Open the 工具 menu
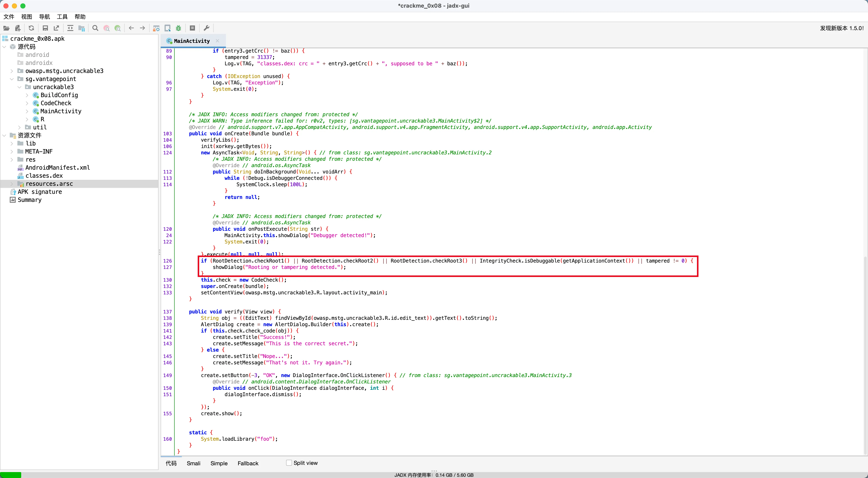 62,17
